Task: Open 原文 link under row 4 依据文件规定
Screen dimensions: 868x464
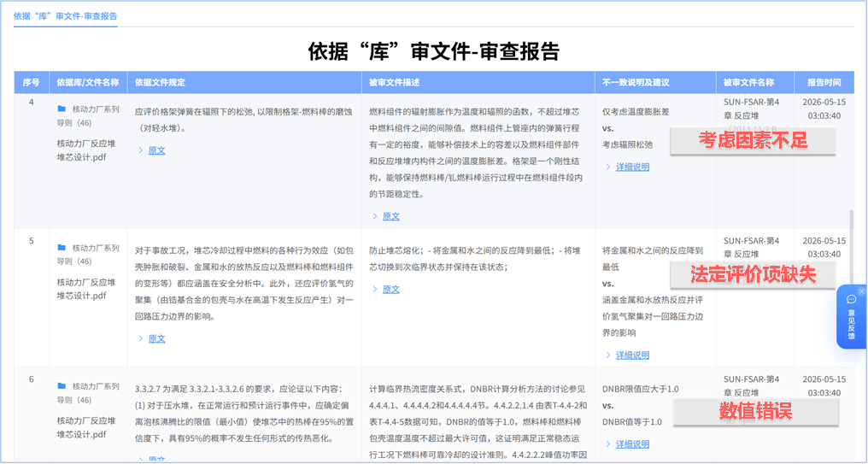Action: coord(156,150)
